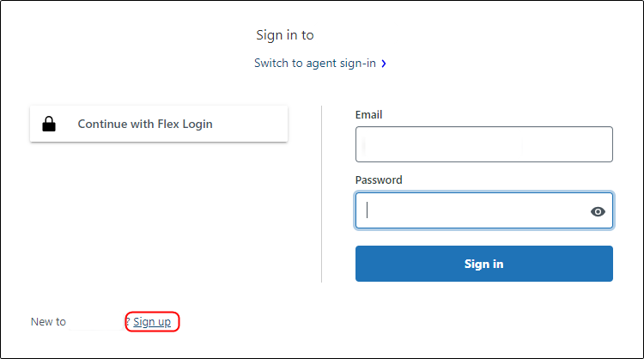Click the text cursor in Password field
The image size is (644, 359).
(x=368, y=210)
